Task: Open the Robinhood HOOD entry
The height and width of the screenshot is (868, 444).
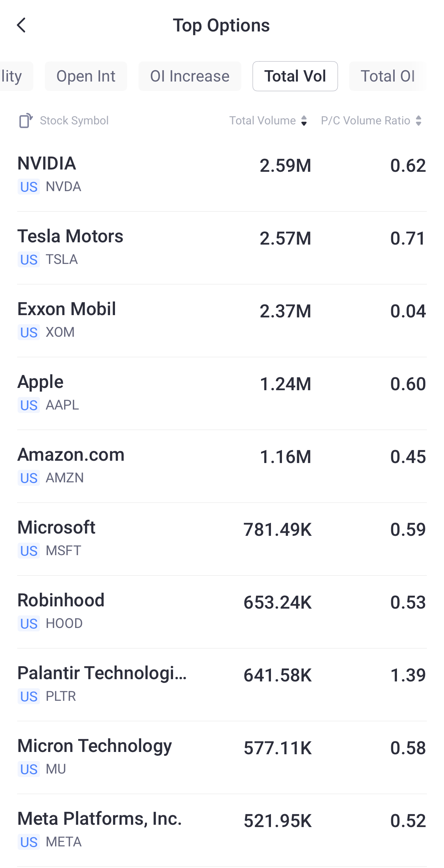Action: [222, 612]
